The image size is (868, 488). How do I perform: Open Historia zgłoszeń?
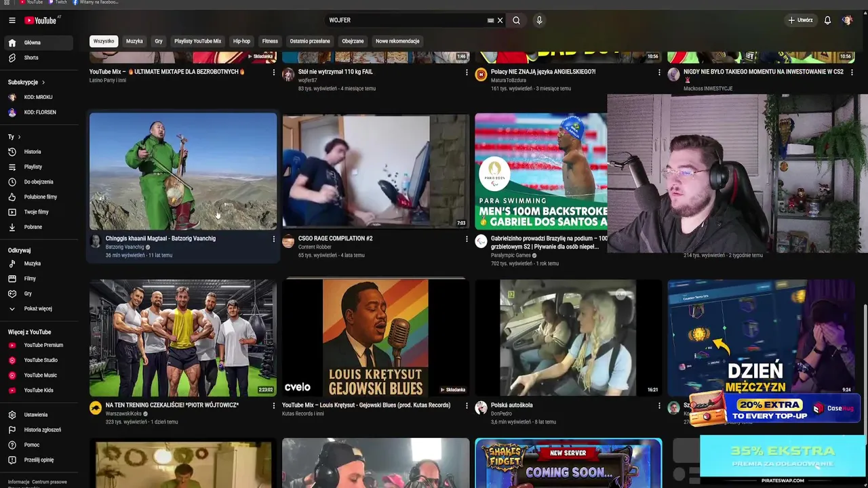[x=38, y=430]
